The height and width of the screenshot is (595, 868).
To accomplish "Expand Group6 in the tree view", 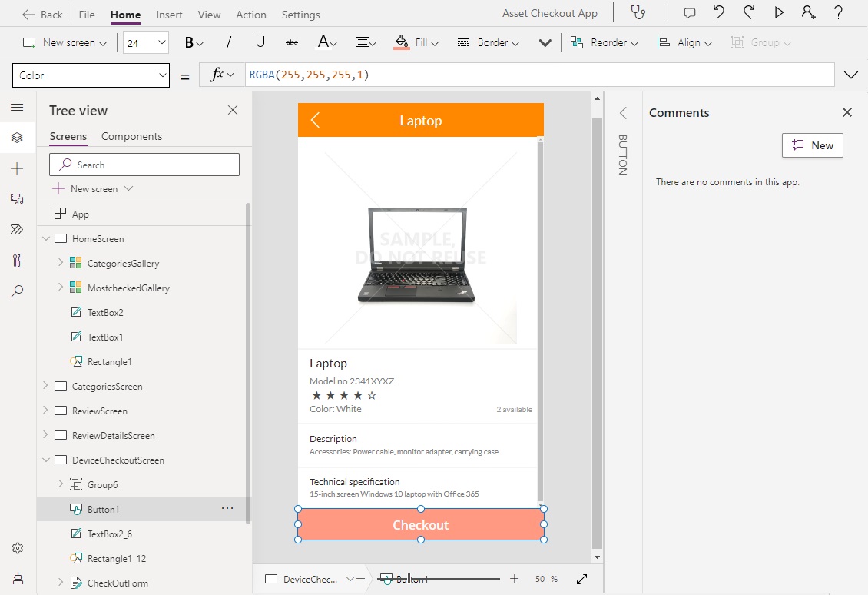I will [60, 484].
